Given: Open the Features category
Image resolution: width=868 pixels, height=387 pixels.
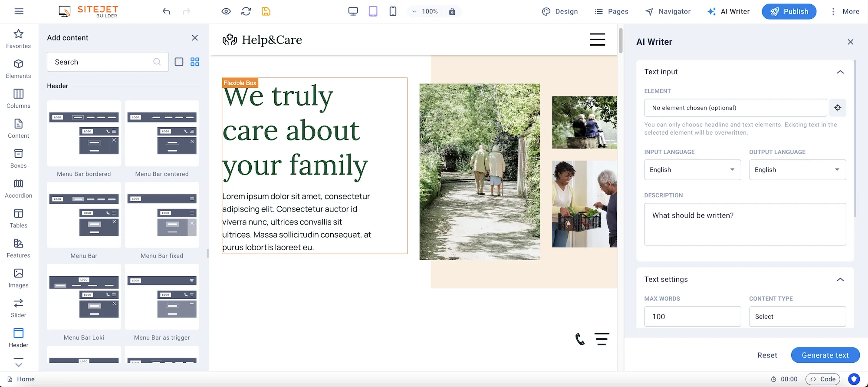Looking at the screenshot, I should 19,248.
